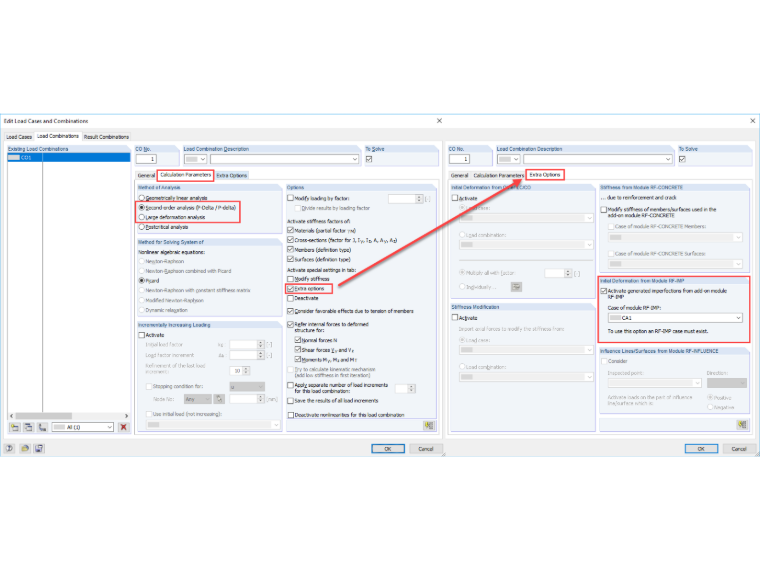This screenshot has height=570, width=760.
Task: Select Geometrically linear analysis radio button
Action: (142, 198)
